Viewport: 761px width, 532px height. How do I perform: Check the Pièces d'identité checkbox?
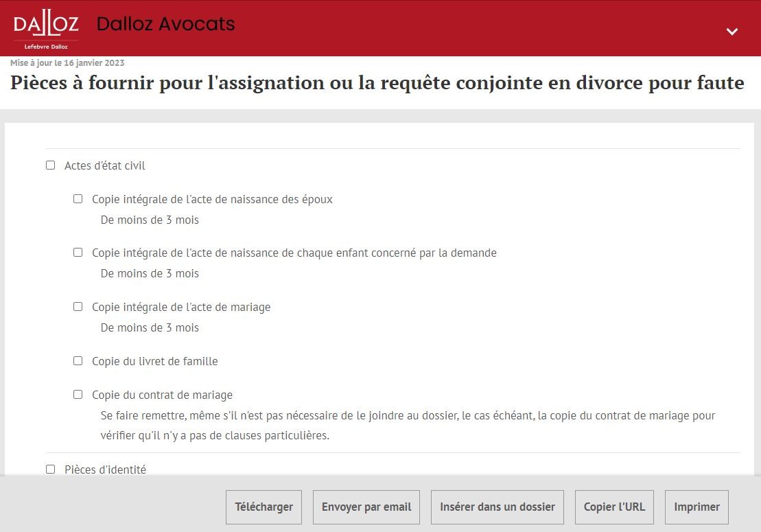(50, 470)
